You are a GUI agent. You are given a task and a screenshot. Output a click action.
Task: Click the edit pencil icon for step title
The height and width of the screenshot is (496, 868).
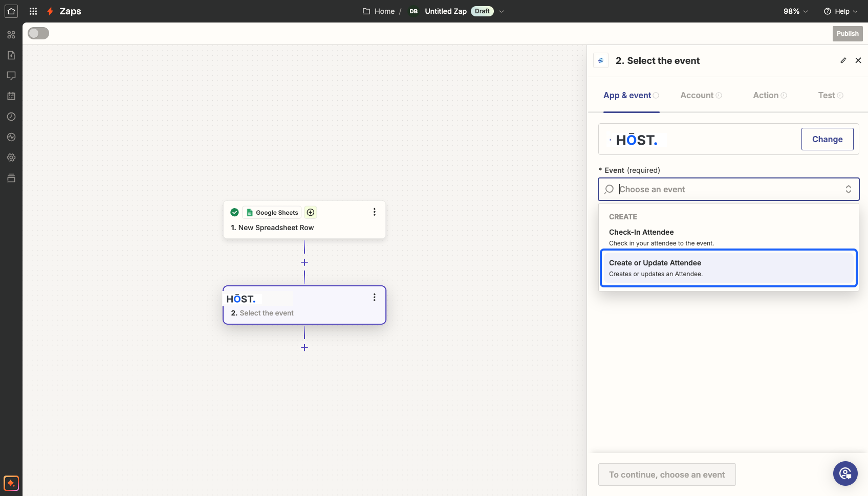[843, 60]
